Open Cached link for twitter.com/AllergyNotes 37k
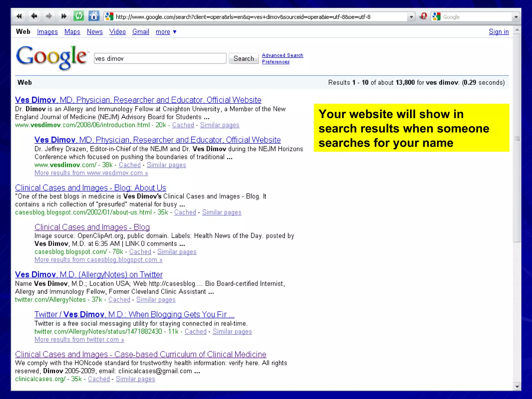The width and height of the screenshot is (532, 399). click(x=119, y=300)
